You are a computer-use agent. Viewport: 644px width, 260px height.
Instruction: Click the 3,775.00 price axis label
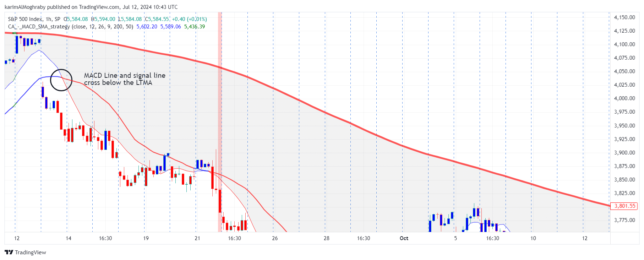pyautogui.click(x=624, y=220)
